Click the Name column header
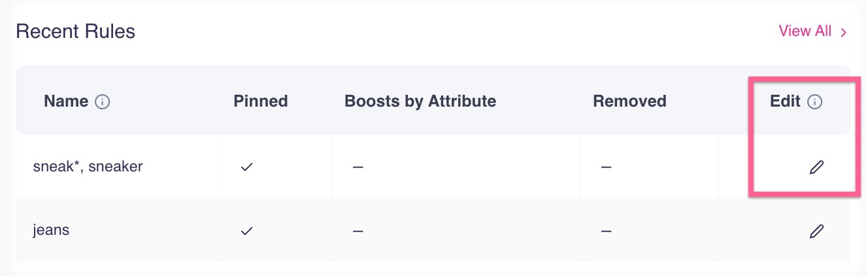868x276 pixels. [65, 101]
